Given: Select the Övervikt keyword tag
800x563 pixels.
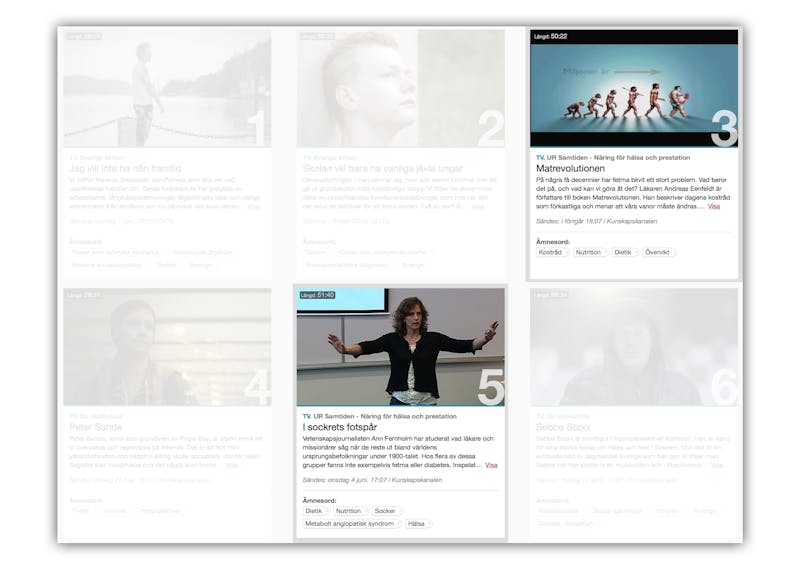Looking at the screenshot, I should click(x=658, y=252).
